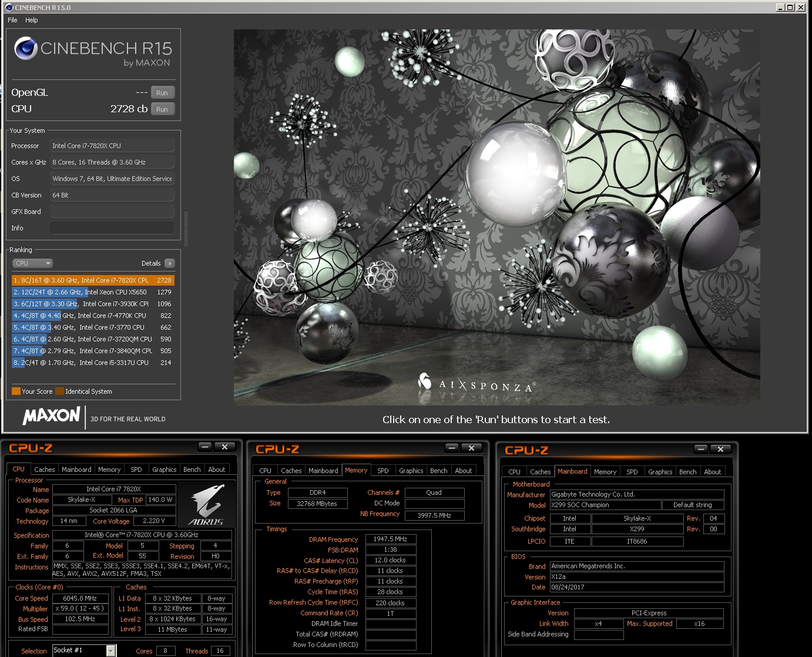This screenshot has width=812, height=657.
Task: Click the Cinebench title bar app icon
Action: point(9,8)
